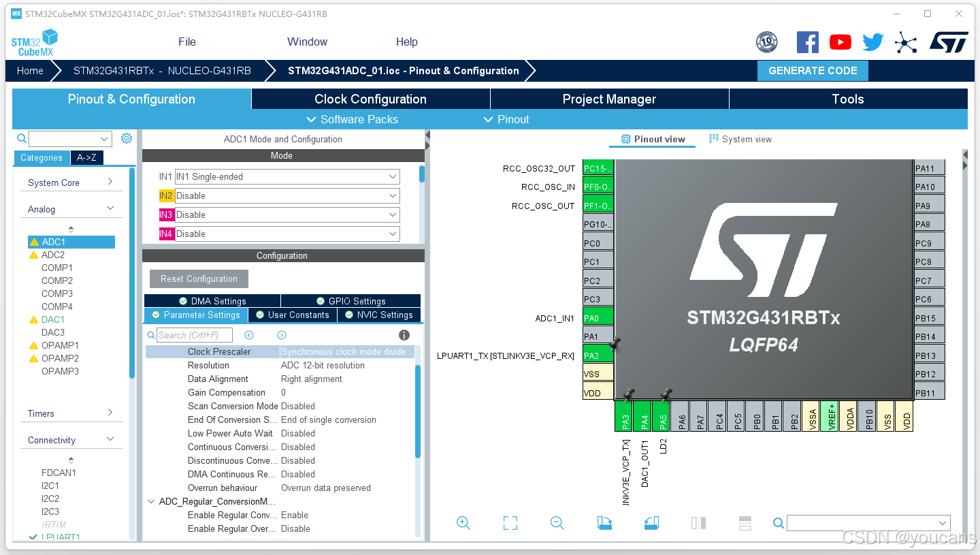Zoom out on the pinout view
Screen dimensions: 980x555
(x=557, y=523)
